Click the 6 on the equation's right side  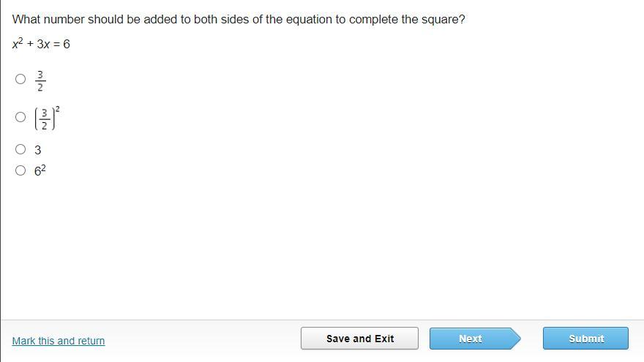click(67, 44)
